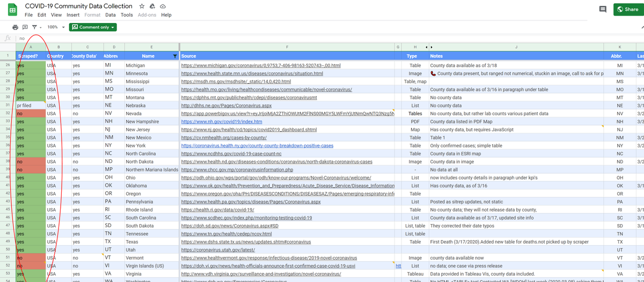Viewport: 644px width, 282px height.
Task: Select the 'Posted as sitrep updates, not static' note
Action: point(516,202)
